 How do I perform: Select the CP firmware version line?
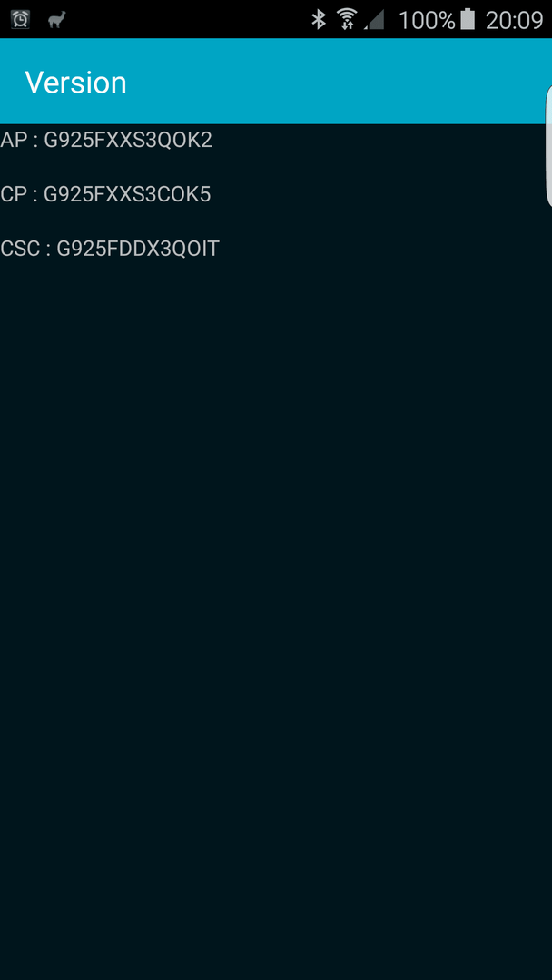[105, 194]
